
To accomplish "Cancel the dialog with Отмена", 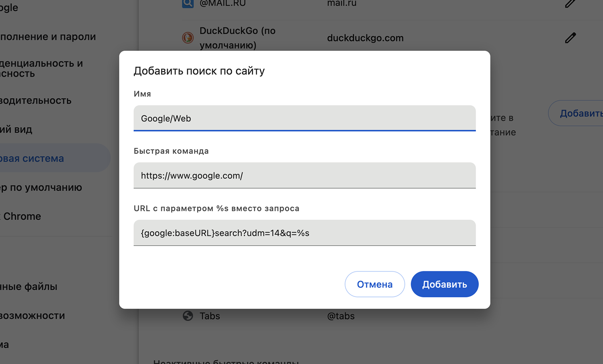I will [x=374, y=284].
